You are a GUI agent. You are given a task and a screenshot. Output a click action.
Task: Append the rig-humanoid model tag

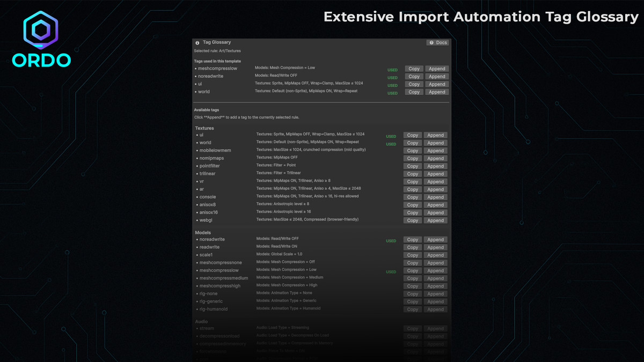point(435,309)
